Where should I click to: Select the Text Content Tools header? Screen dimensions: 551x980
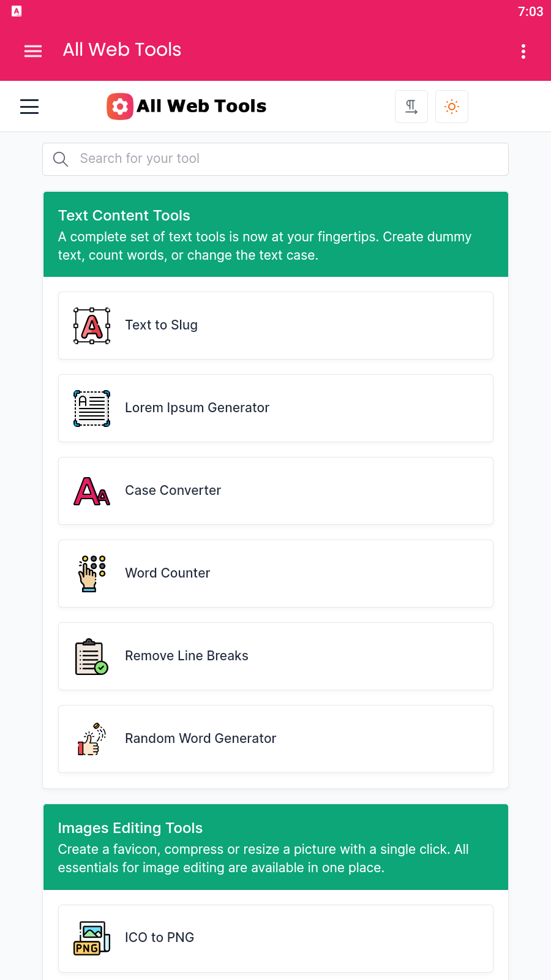pyautogui.click(x=124, y=216)
